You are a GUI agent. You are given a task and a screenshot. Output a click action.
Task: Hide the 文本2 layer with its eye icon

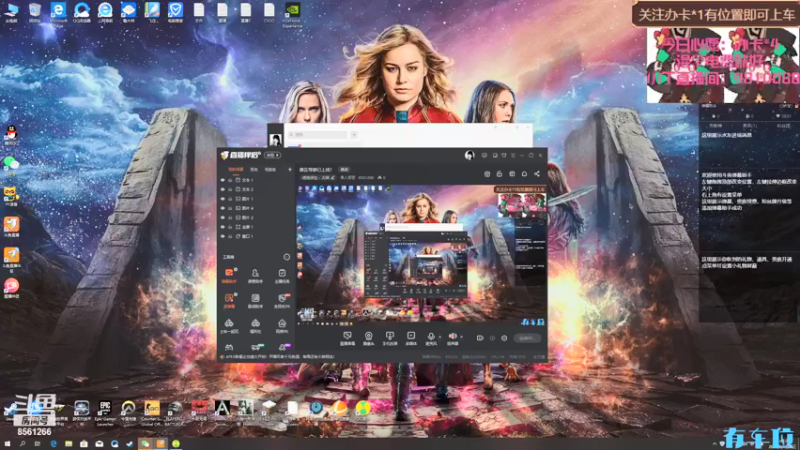click(222, 189)
